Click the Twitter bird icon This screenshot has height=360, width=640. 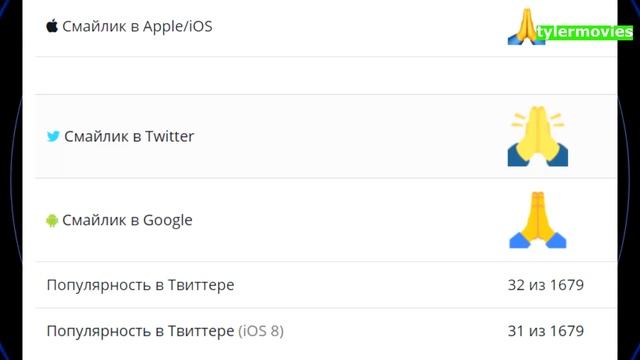(x=53, y=136)
